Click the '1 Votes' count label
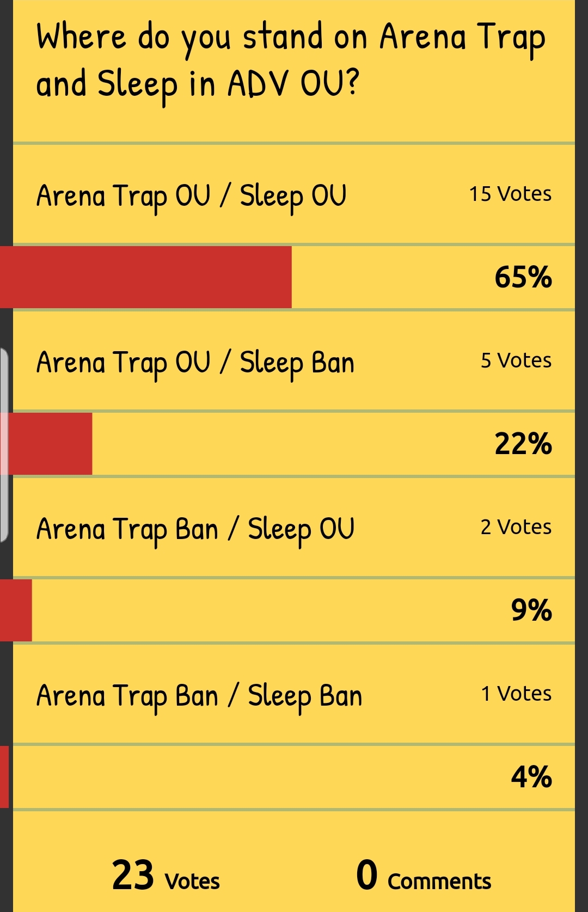This screenshot has height=912, width=588. [x=516, y=694]
